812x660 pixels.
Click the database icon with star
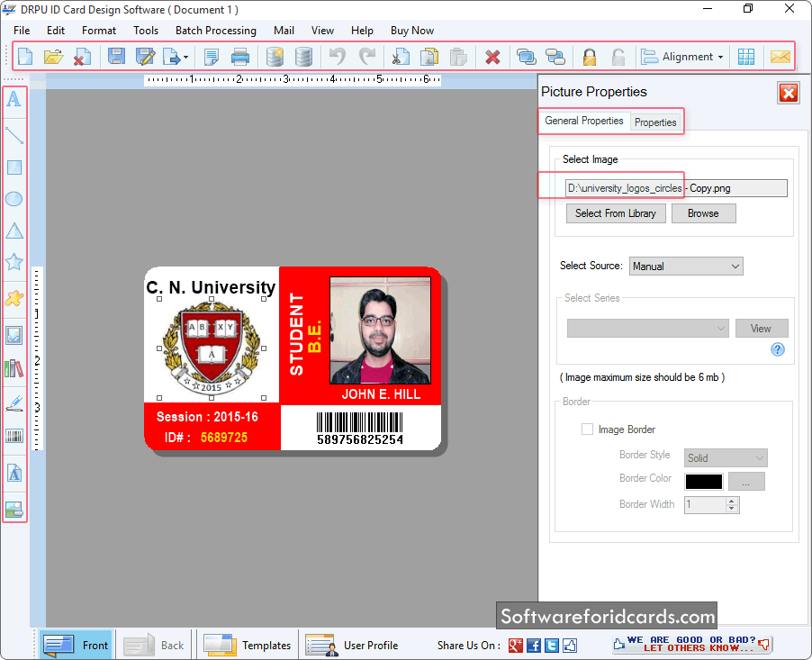click(x=275, y=56)
